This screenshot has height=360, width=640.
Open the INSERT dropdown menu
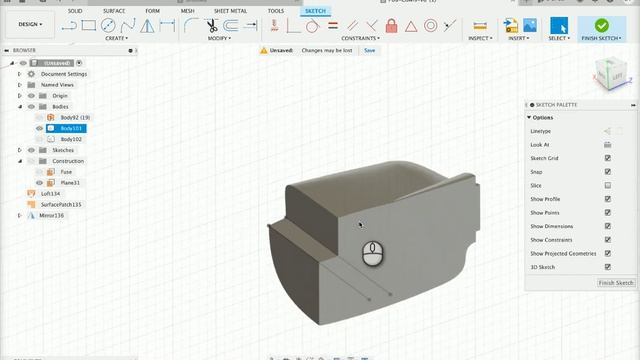click(519, 38)
